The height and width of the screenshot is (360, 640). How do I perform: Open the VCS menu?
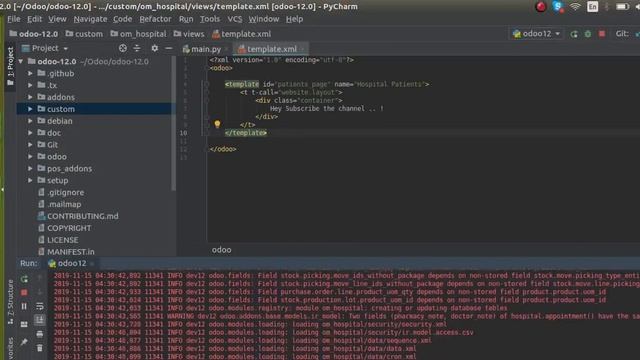(x=235, y=19)
